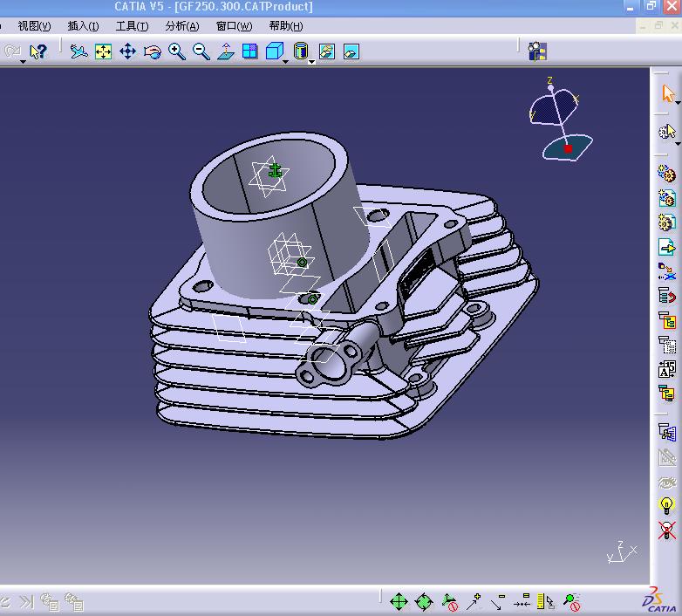This screenshot has width=682, height=616.
Task: Click the 3D compass red square
Action: [568, 149]
